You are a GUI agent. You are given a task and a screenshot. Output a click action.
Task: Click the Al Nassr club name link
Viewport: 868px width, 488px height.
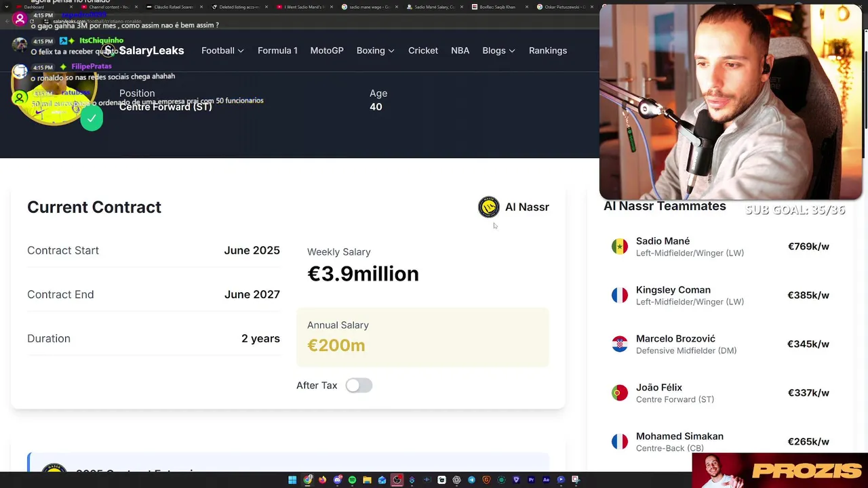click(x=527, y=207)
